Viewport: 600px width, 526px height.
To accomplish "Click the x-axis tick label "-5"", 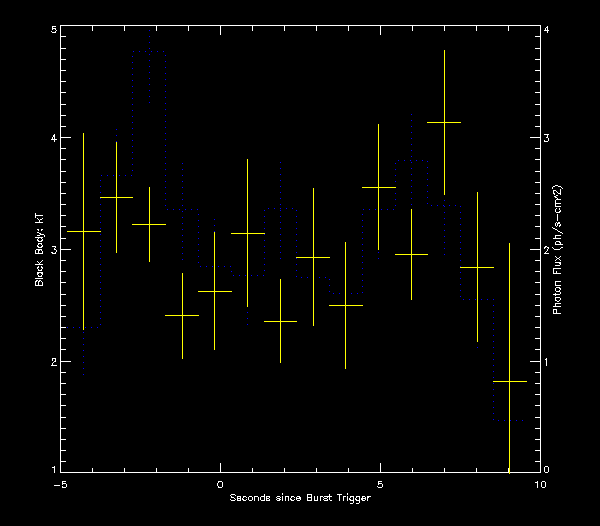I will click(x=59, y=483).
